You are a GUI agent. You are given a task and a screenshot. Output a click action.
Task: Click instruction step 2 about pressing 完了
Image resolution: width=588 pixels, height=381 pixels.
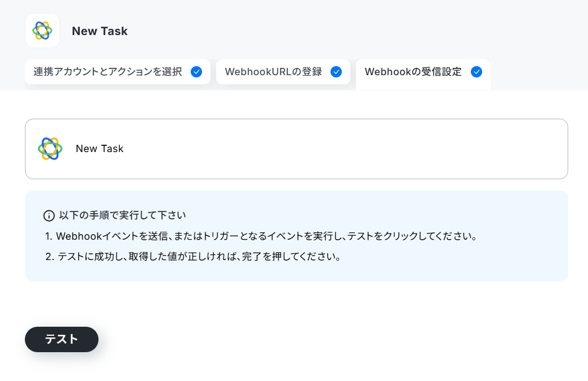[x=193, y=257]
